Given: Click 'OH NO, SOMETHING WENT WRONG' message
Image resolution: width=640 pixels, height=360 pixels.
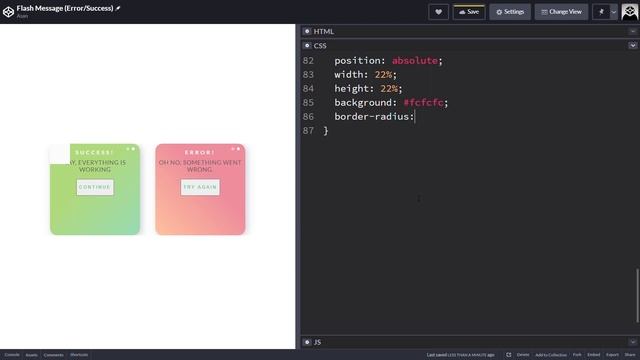Looking at the screenshot, I should pos(200,166).
